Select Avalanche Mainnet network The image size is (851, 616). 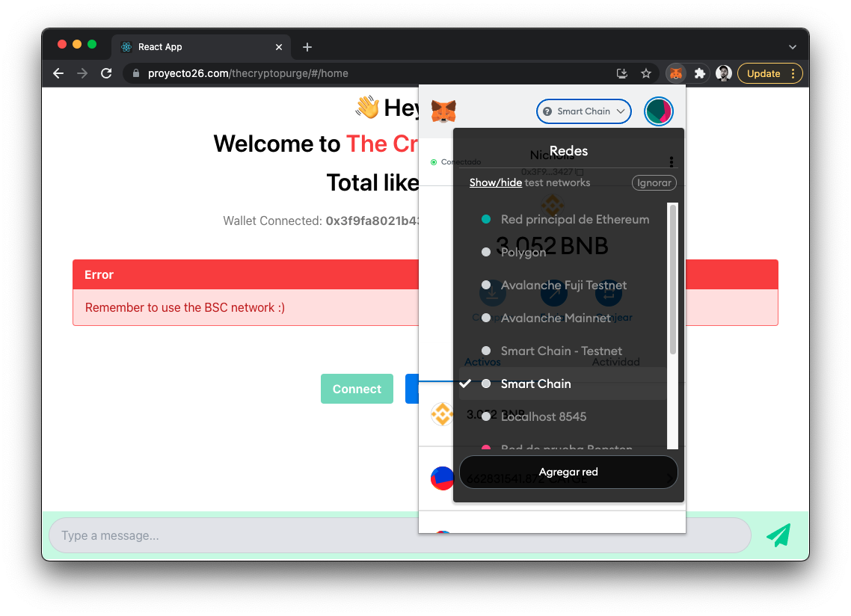click(x=563, y=318)
